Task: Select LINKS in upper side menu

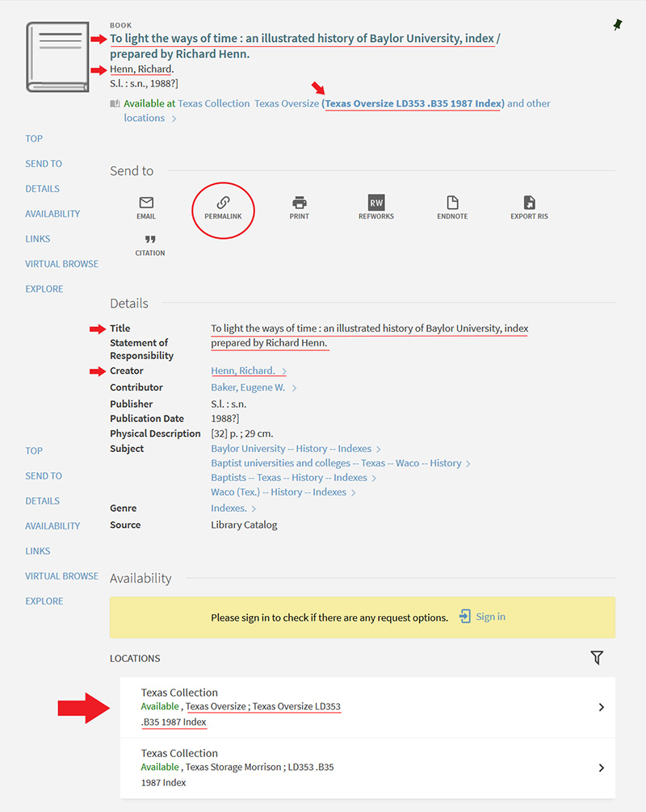Action: (x=38, y=239)
